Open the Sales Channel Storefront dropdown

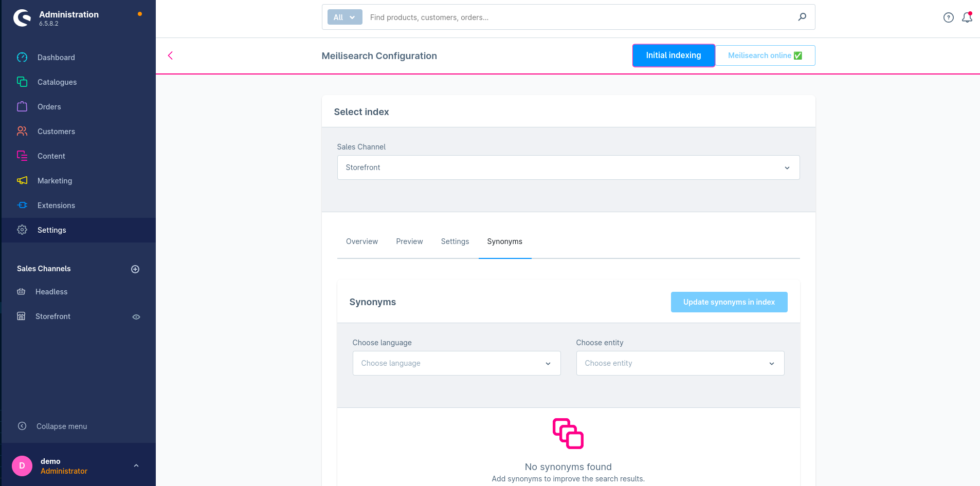click(568, 167)
